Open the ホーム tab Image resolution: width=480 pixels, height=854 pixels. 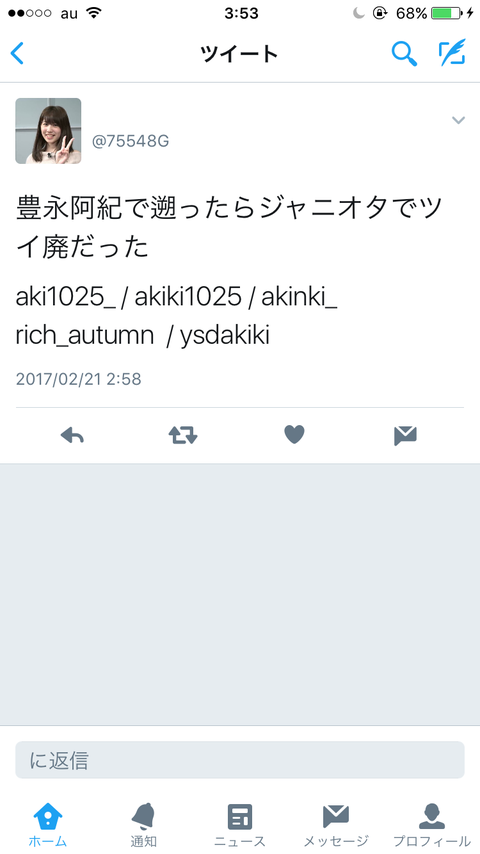(48, 824)
